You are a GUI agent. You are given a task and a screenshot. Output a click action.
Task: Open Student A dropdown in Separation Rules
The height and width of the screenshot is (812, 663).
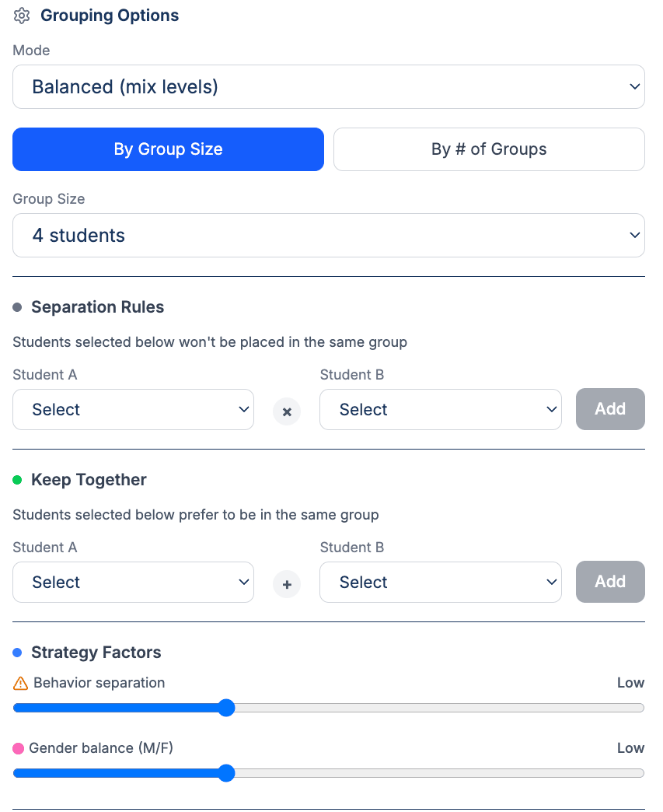[x=133, y=410]
